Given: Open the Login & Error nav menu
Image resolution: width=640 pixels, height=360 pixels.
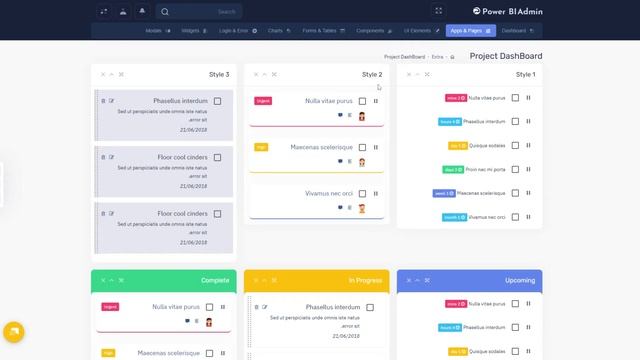Looking at the screenshot, I should [238, 31].
